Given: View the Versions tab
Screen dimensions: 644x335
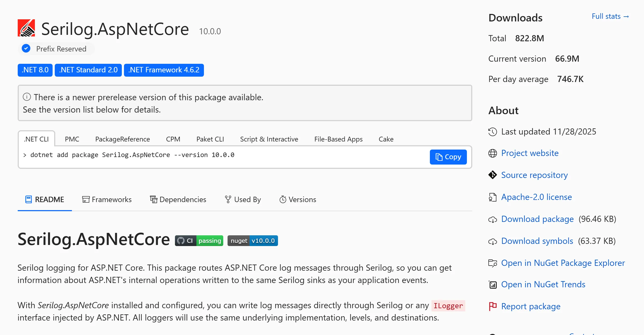Looking at the screenshot, I should (x=298, y=199).
